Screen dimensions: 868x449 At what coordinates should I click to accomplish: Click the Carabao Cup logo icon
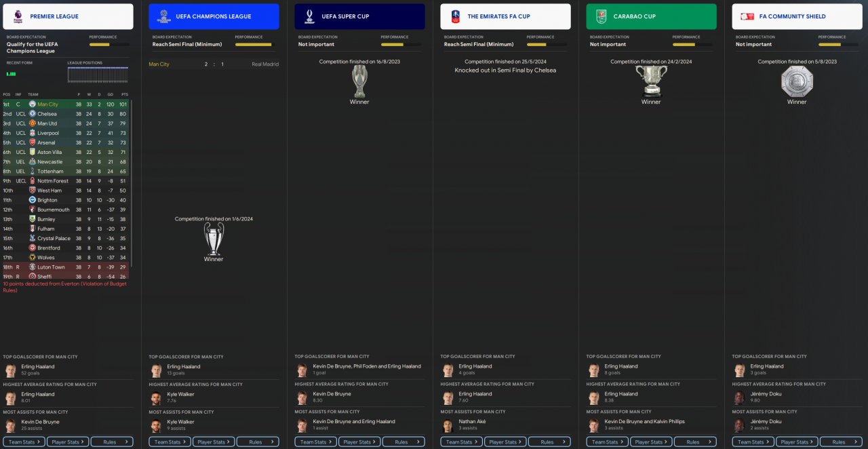pyautogui.click(x=601, y=16)
